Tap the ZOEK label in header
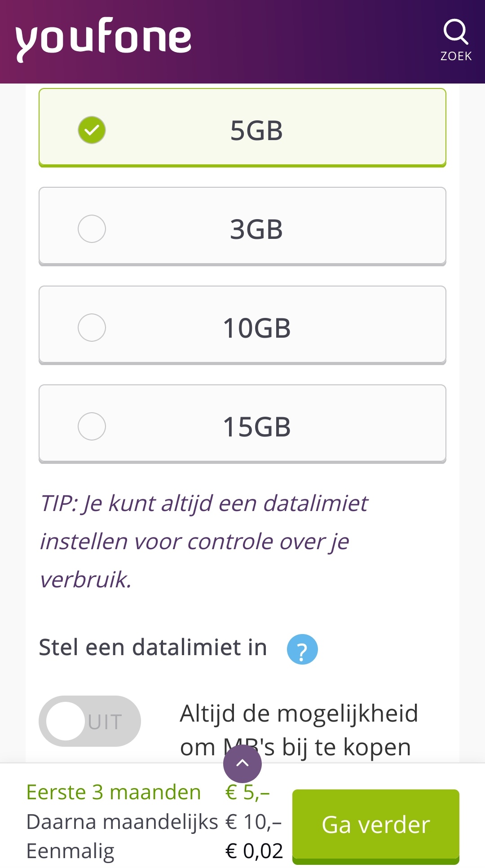485x868 pixels. (456, 56)
